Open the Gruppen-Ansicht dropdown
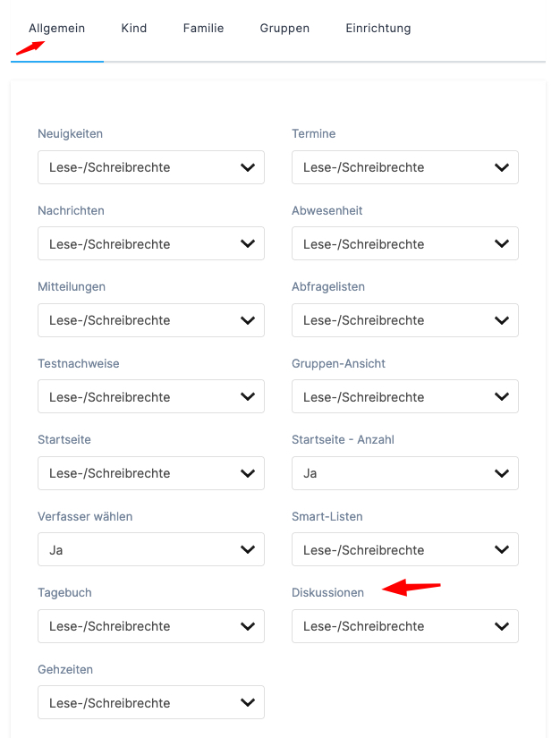 (405, 397)
